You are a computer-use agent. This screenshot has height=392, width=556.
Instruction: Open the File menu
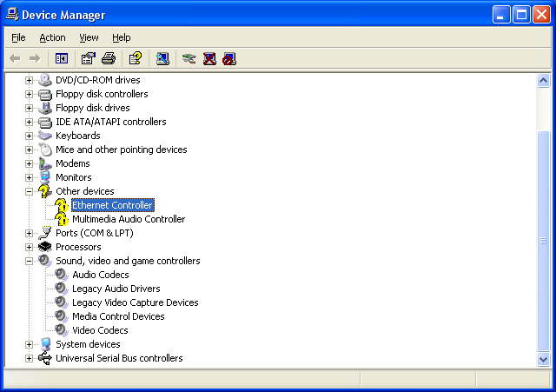click(18, 37)
